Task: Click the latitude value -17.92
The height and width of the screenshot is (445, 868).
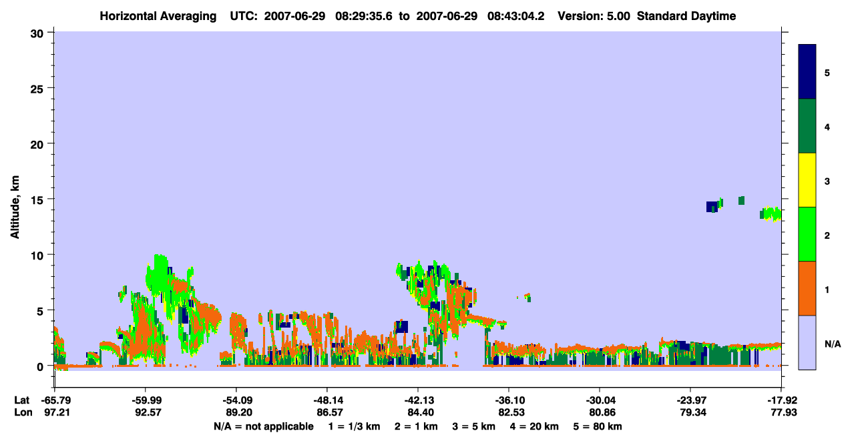Action: point(781,400)
